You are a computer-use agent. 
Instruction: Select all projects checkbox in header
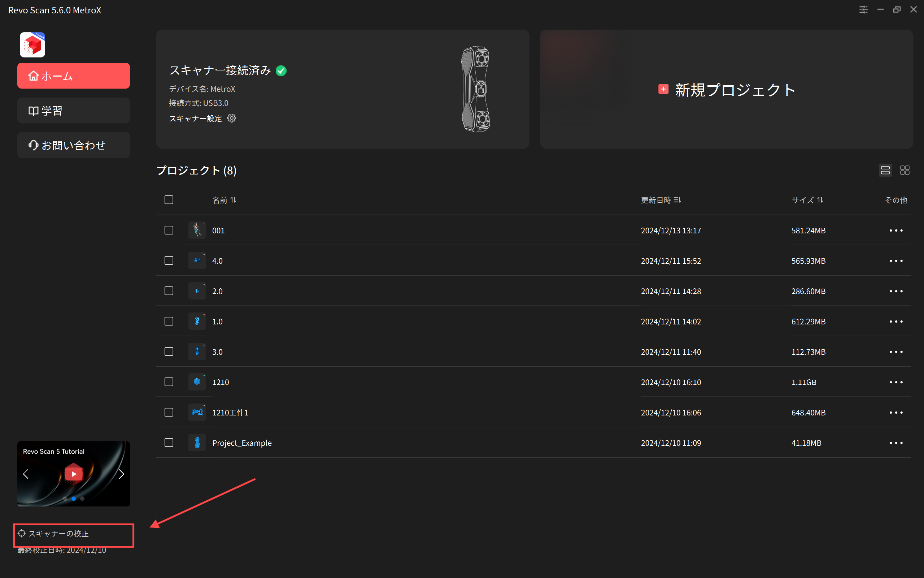point(169,200)
